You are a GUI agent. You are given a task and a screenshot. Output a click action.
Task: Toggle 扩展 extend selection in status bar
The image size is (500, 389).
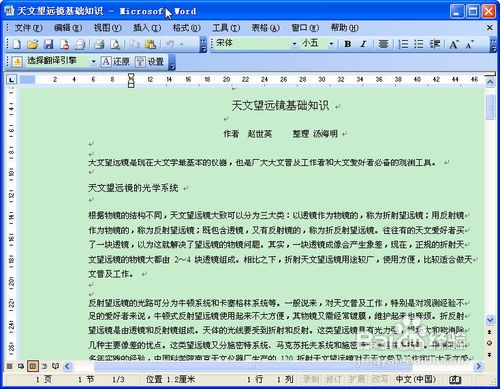pos(357,379)
